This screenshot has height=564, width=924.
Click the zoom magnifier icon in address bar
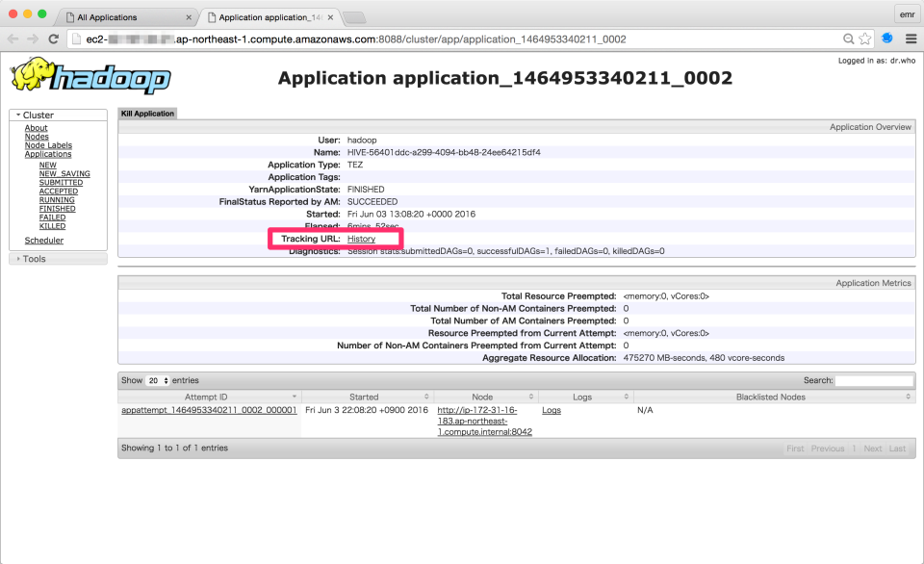(x=848, y=38)
